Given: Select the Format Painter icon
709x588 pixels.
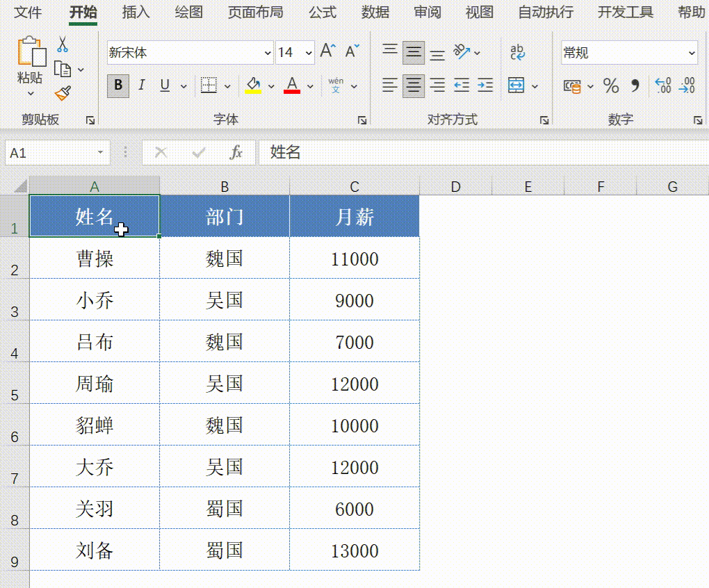Looking at the screenshot, I should [63, 91].
